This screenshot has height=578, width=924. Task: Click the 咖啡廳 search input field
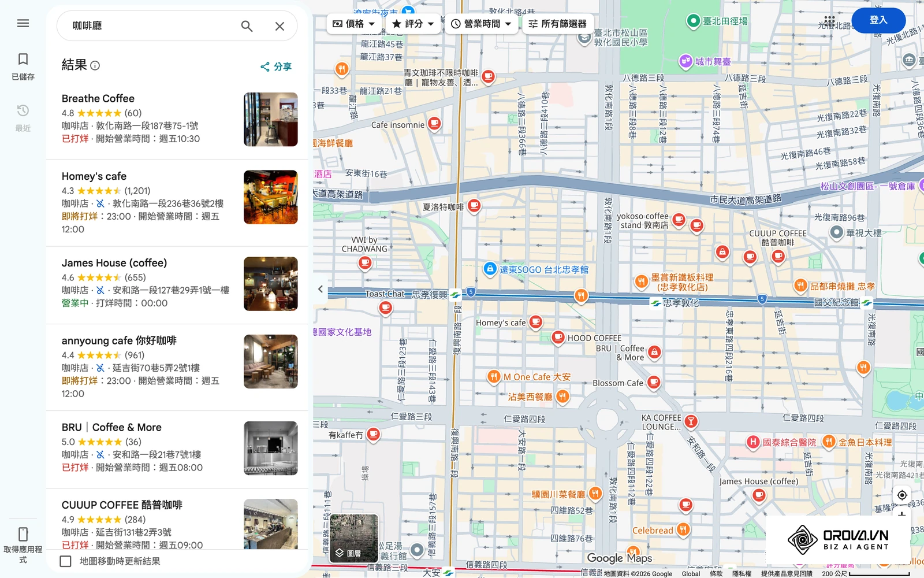(151, 26)
